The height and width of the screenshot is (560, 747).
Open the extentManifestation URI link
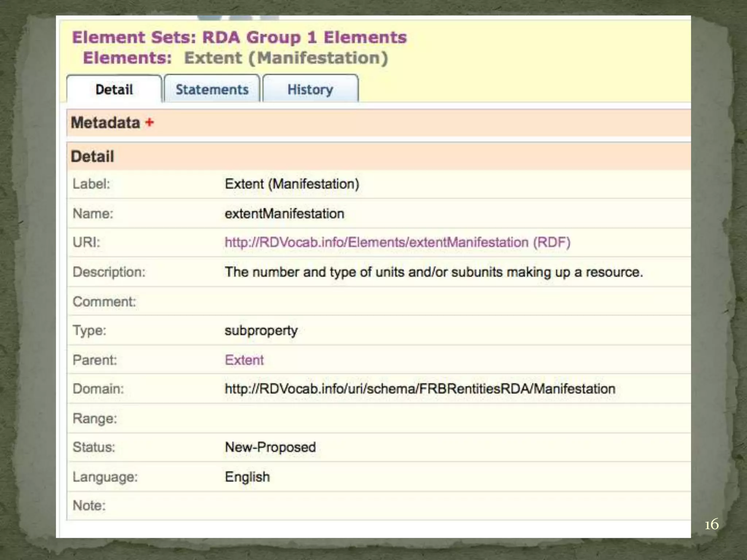[376, 242]
